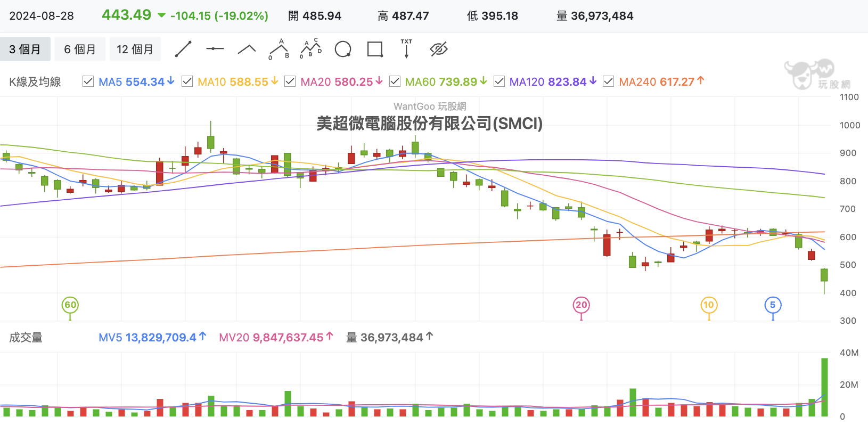Click the pink 20-day marker on chart
This screenshot has width=868, height=425.
pos(581,305)
